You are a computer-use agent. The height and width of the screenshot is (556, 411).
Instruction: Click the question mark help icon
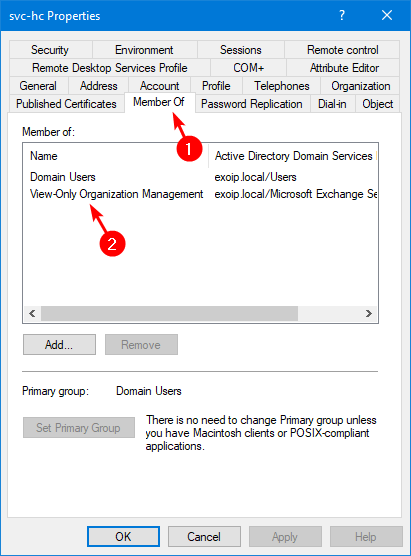point(342,15)
